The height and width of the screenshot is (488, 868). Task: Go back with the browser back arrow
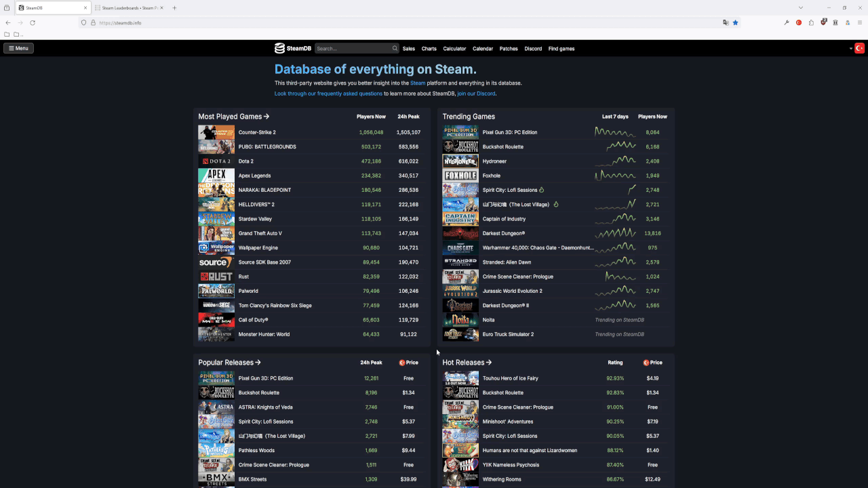click(x=8, y=22)
